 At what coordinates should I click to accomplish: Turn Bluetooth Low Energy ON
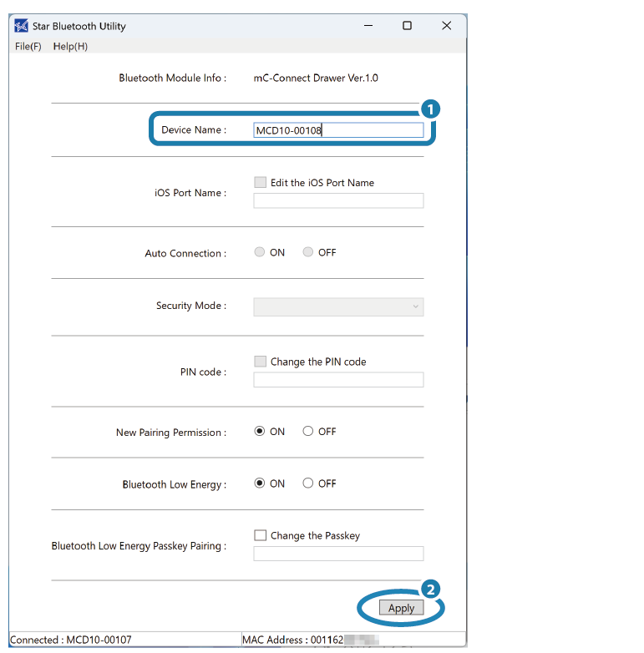tap(260, 483)
